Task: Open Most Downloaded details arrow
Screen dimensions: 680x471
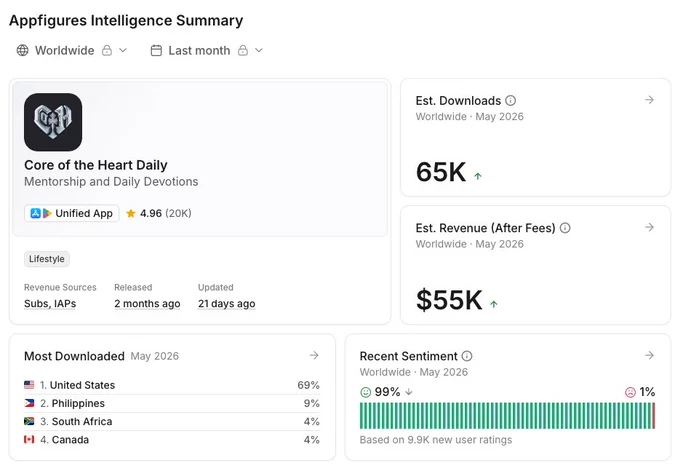Action: click(x=314, y=355)
